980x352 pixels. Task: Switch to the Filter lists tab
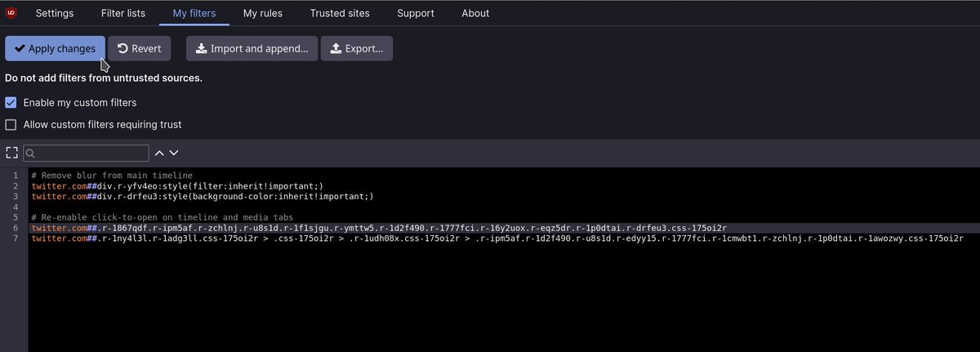[123, 13]
